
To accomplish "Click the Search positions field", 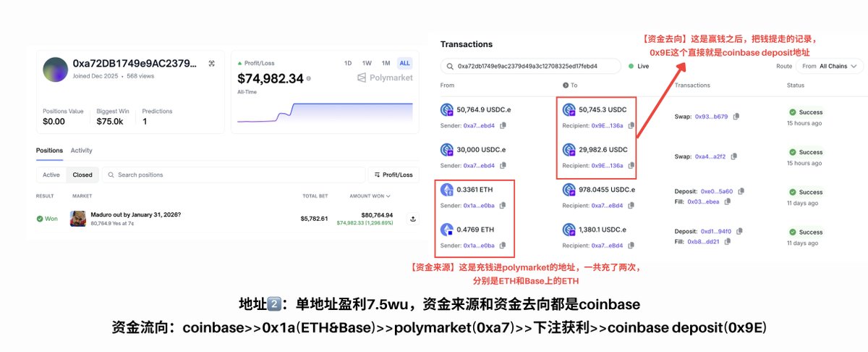I will (234, 175).
